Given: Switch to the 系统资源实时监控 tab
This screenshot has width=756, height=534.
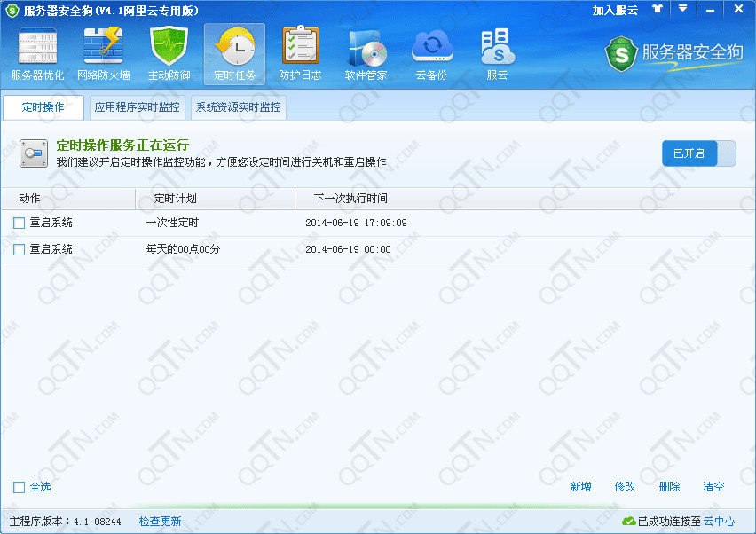Looking at the screenshot, I should (x=238, y=107).
